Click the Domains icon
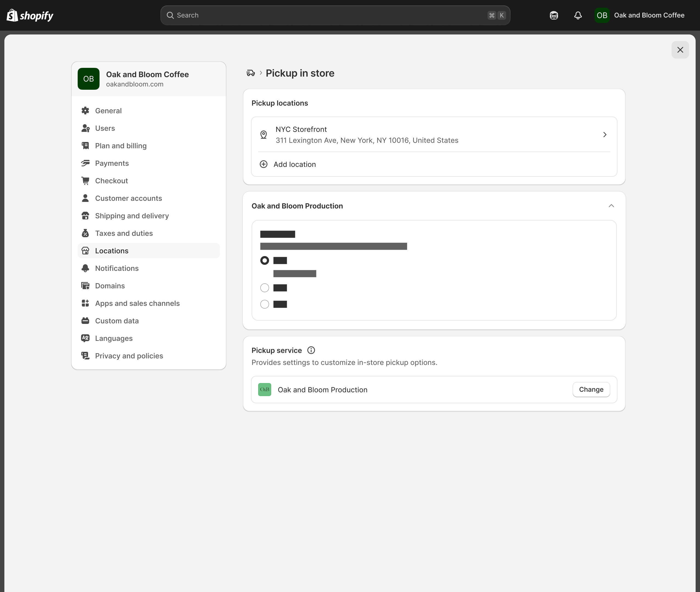 point(85,286)
